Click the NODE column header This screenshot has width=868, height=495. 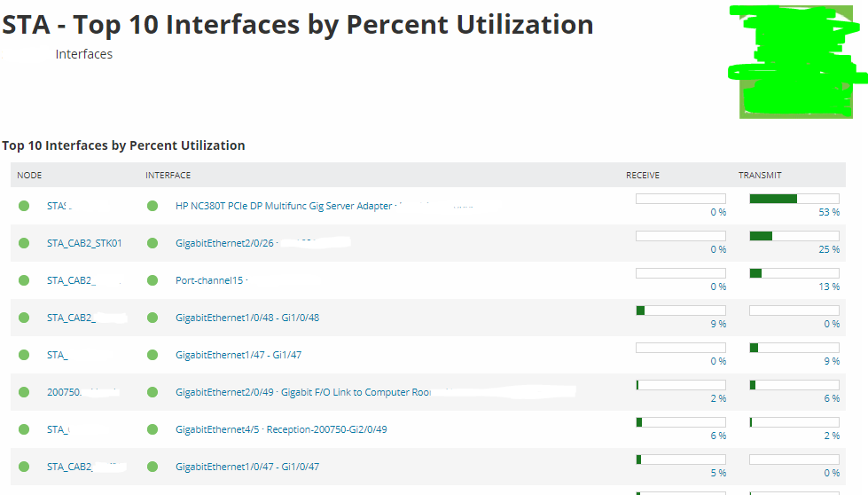(29, 176)
